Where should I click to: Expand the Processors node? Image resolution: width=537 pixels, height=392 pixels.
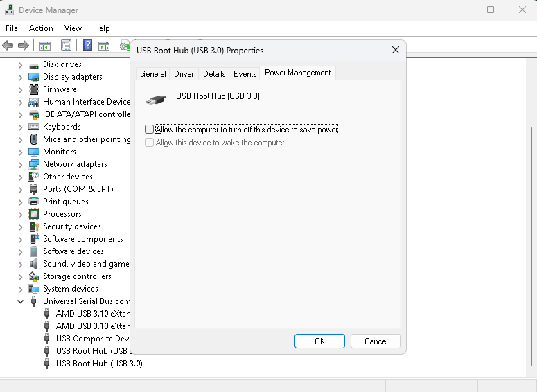21,215
